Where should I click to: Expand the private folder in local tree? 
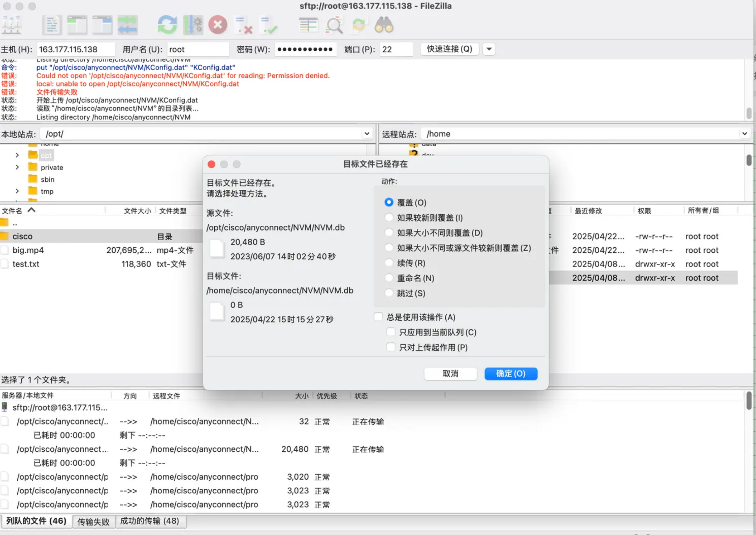tap(17, 167)
